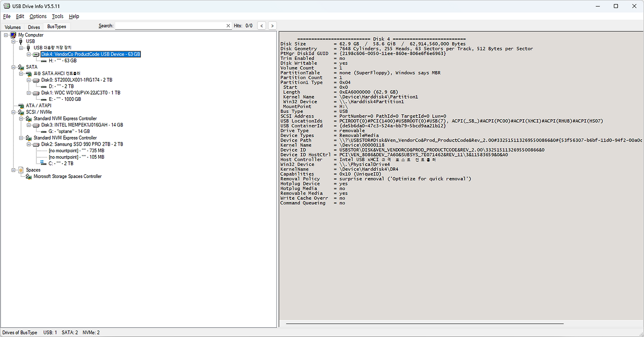Click the USB Drive Info title bar icon

pyautogui.click(x=7, y=6)
